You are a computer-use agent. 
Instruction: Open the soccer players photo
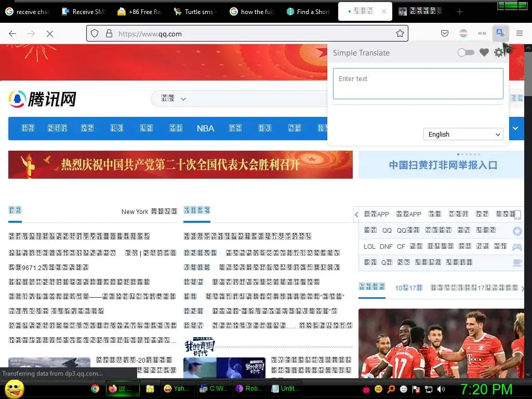[442, 343]
